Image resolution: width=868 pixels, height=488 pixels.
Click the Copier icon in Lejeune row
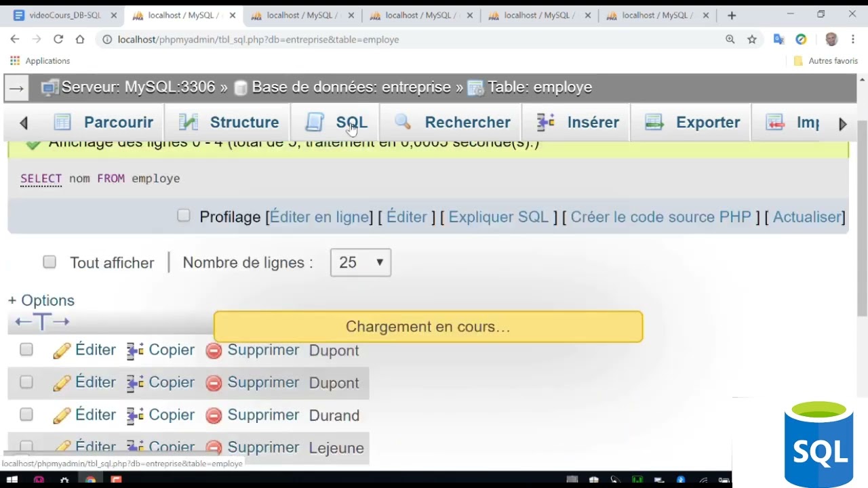(x=135, y=447)
